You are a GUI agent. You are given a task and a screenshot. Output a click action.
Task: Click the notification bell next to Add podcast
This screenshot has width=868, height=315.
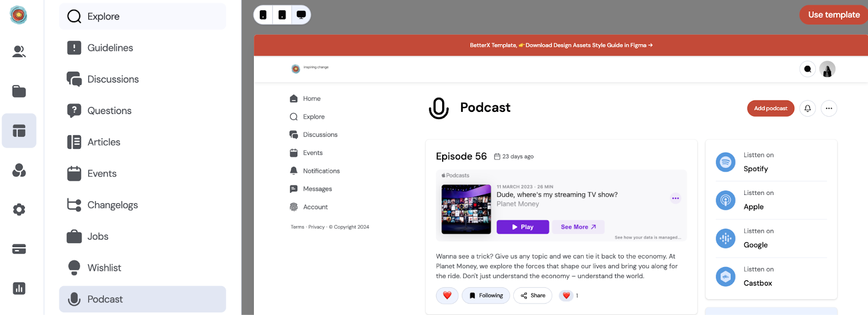[x=808, y=109]
